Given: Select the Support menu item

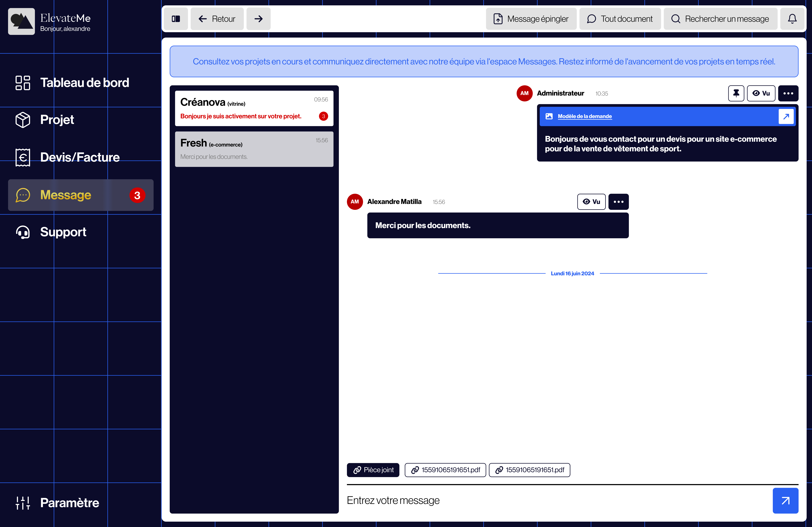Looking at the screenshot, I should point(63,232).
